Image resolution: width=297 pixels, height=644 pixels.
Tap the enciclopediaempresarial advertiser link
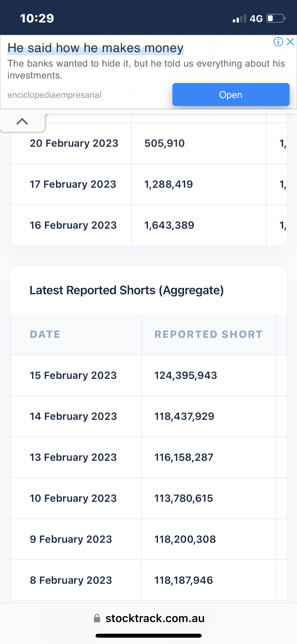click(54, 95)
